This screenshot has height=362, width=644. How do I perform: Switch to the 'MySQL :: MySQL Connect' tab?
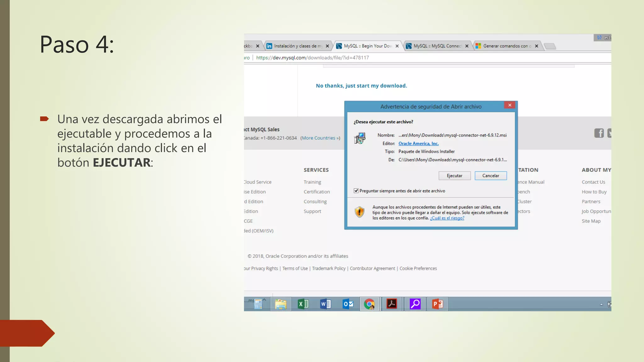point(437,46)
